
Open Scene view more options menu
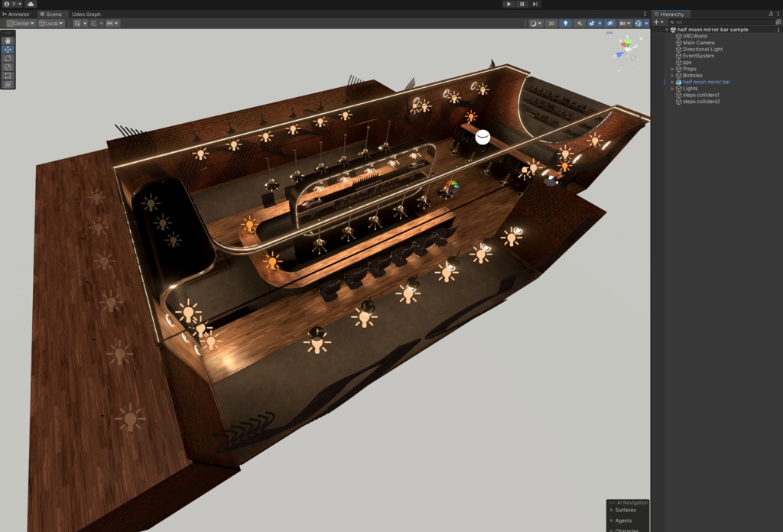tap(645, 14)
